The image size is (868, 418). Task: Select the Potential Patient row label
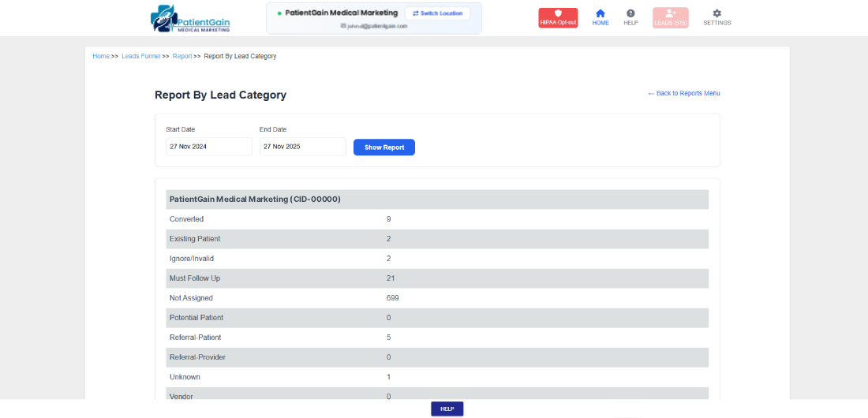(x=196, y=318)
